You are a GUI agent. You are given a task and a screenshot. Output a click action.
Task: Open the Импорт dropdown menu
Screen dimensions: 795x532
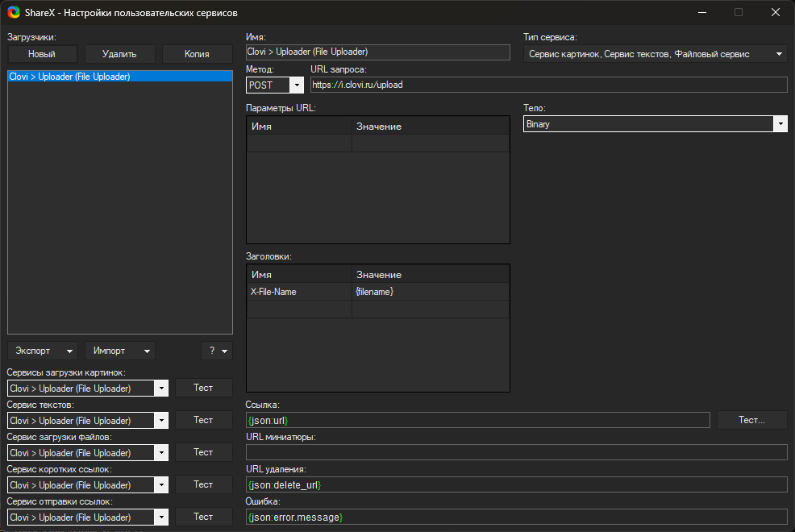(119, 351)
